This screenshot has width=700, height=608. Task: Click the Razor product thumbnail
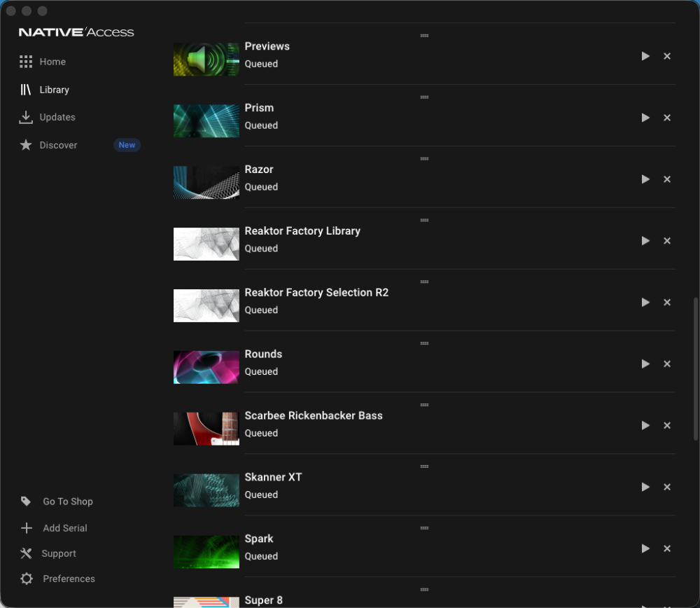pyautogui.click(x=206, y=183)
